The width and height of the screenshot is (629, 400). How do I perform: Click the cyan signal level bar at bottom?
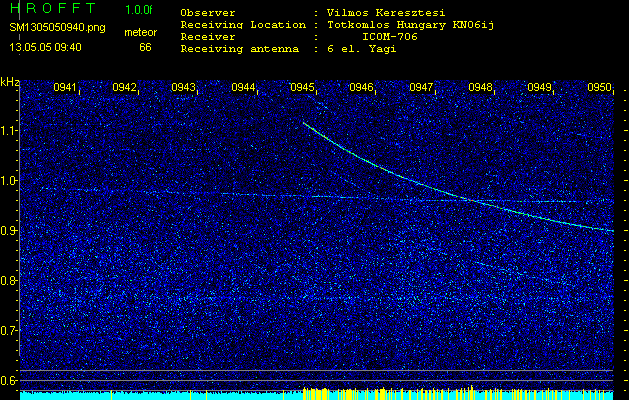click(150, 395)
